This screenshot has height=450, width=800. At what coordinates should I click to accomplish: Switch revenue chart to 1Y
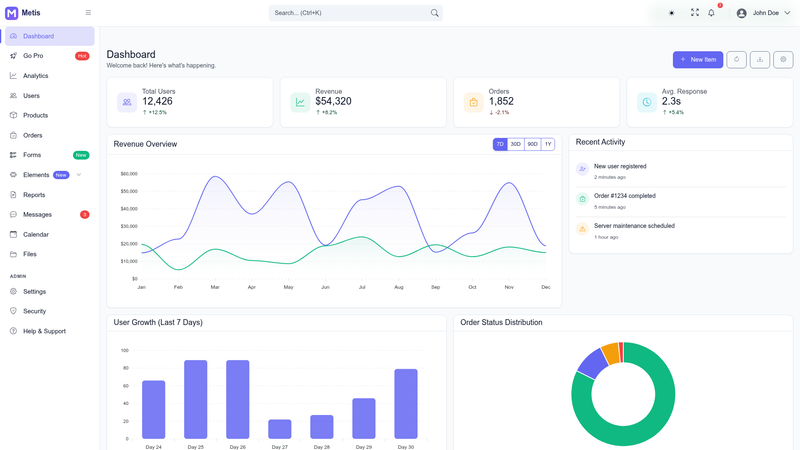tap(547, 144)
